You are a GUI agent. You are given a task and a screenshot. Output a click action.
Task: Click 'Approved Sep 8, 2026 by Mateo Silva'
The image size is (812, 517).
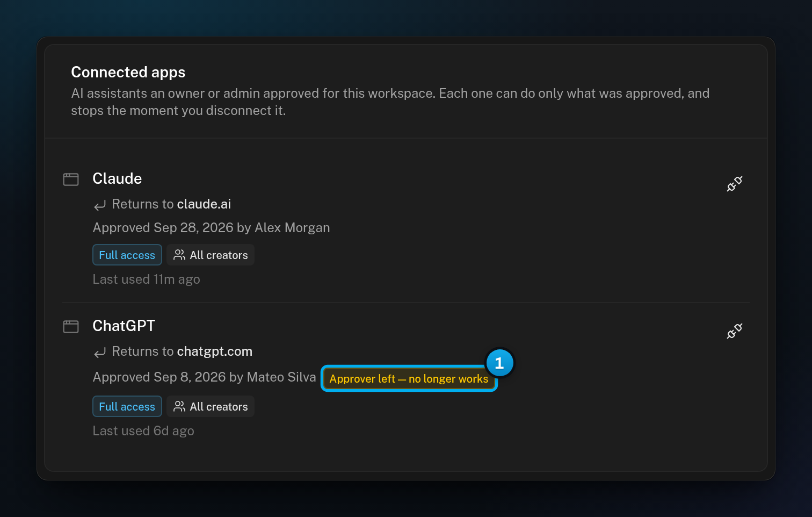tap(205, 377)
